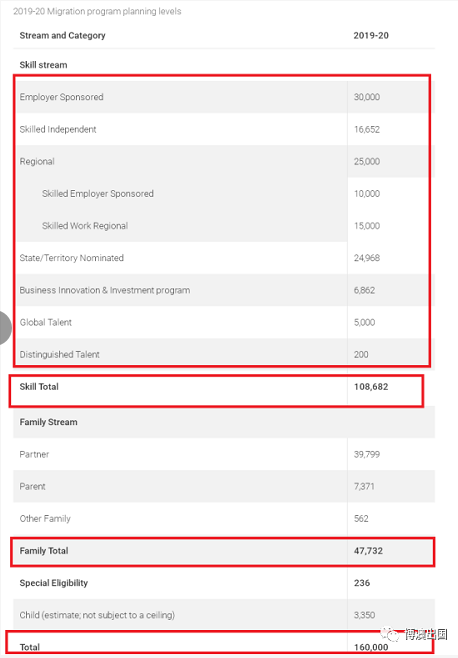The width and height of the screenshot is (458, 658).
Task: Select the Regional category row
Action: 224,162
